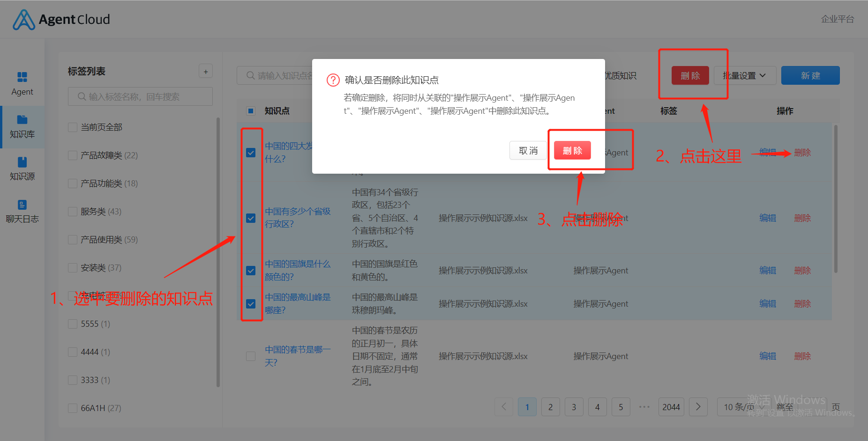
Task: Click the blue 新建 button
Action: click(810, 75)
